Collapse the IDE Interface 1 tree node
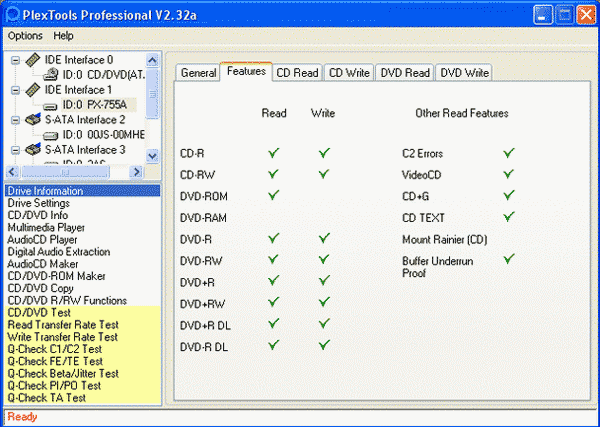Viewport: 600px width, 427px height. click(x=15, y=90)
